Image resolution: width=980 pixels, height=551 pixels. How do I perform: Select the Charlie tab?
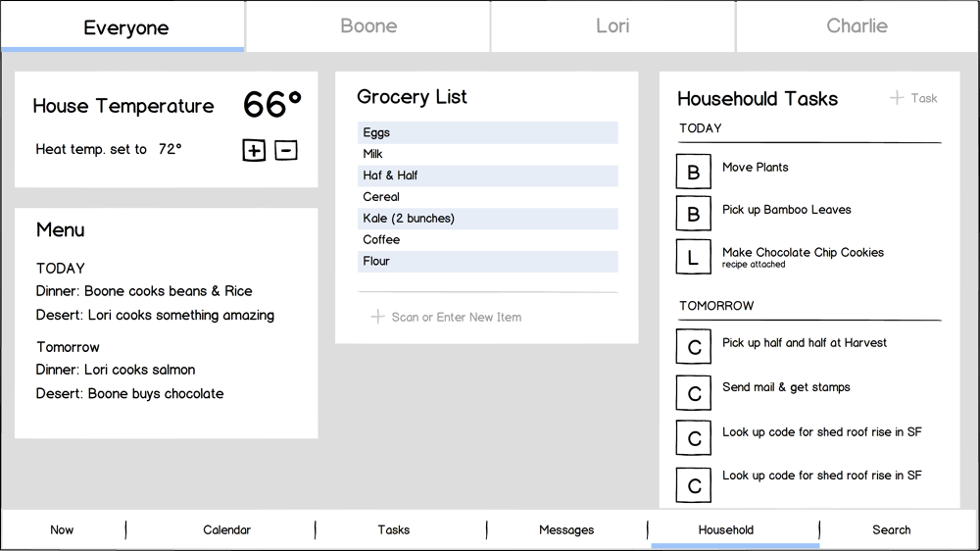point(857,26)
